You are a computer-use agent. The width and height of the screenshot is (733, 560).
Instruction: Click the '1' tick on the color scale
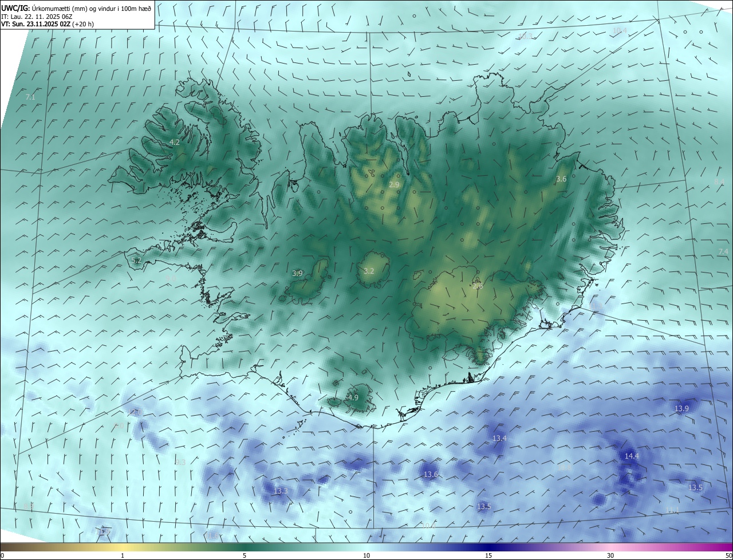tap(123, 555)
